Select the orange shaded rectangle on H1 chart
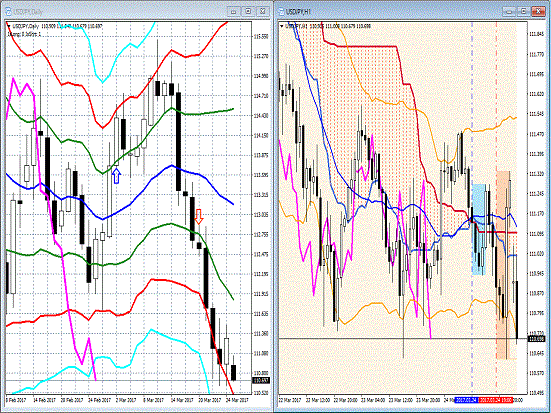 coord(503,265)
